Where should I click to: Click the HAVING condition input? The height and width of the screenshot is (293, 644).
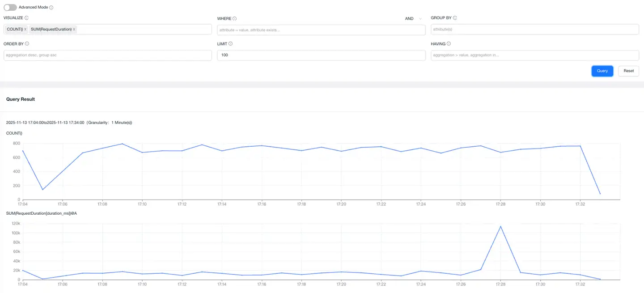pos(534,55)
